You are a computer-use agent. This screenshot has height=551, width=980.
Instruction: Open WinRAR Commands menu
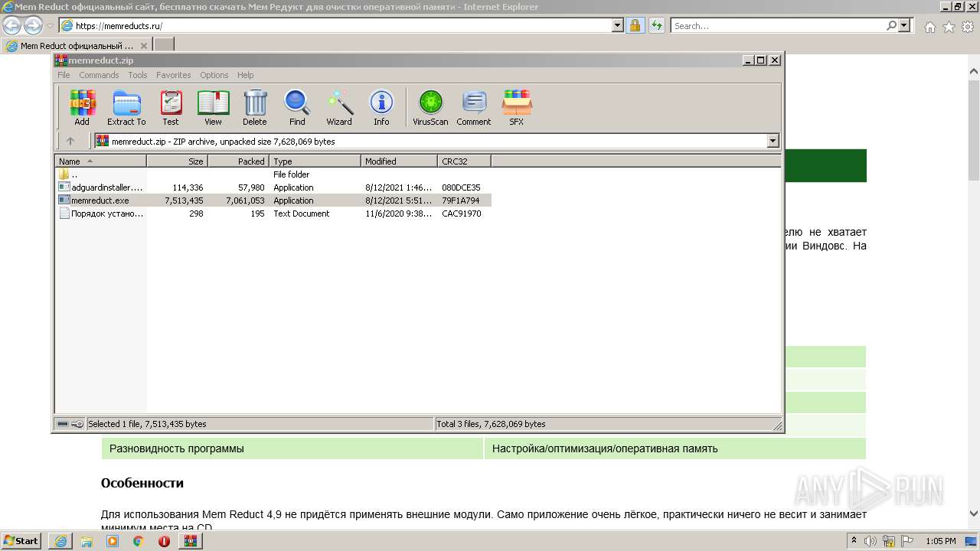(x=99, y=75)
